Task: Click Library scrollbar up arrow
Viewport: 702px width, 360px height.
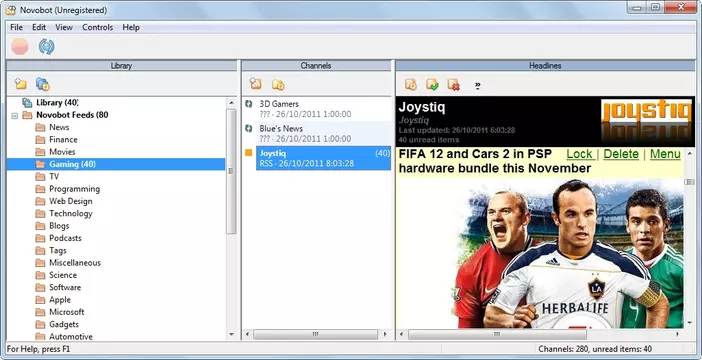Action: click(231, 103)
